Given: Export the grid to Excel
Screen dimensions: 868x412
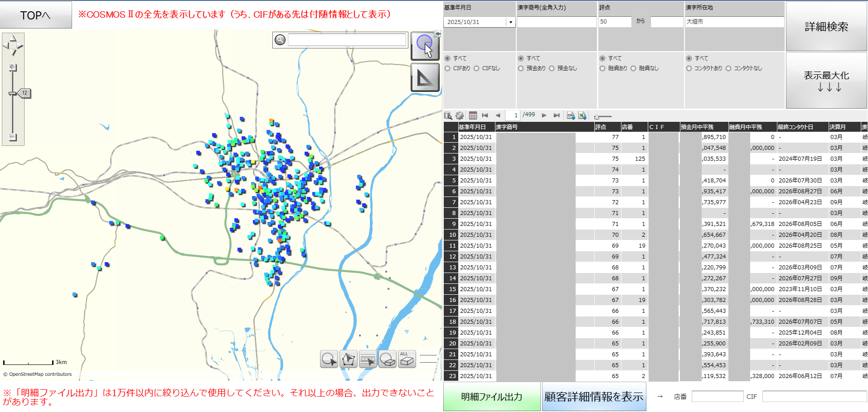Looking at the screenshot, I should click(x=582, y=115).
